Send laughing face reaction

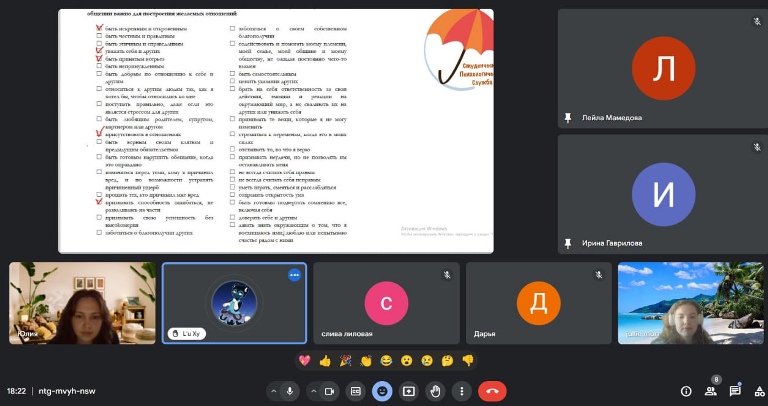386,361
